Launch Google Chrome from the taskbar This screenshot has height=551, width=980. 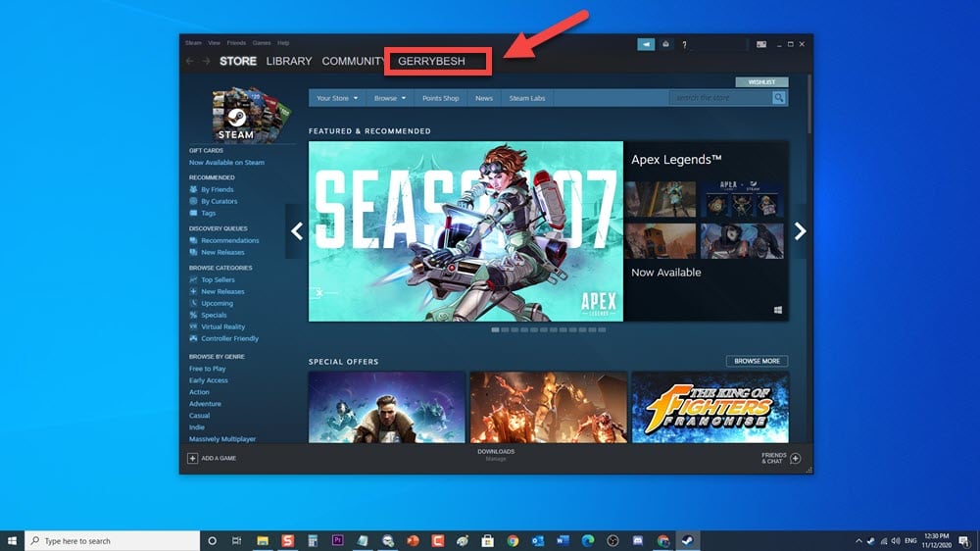pos(513,541)
